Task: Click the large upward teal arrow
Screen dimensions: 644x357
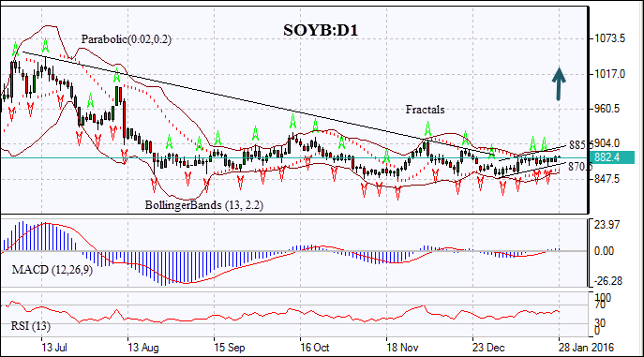Action: 559,83
